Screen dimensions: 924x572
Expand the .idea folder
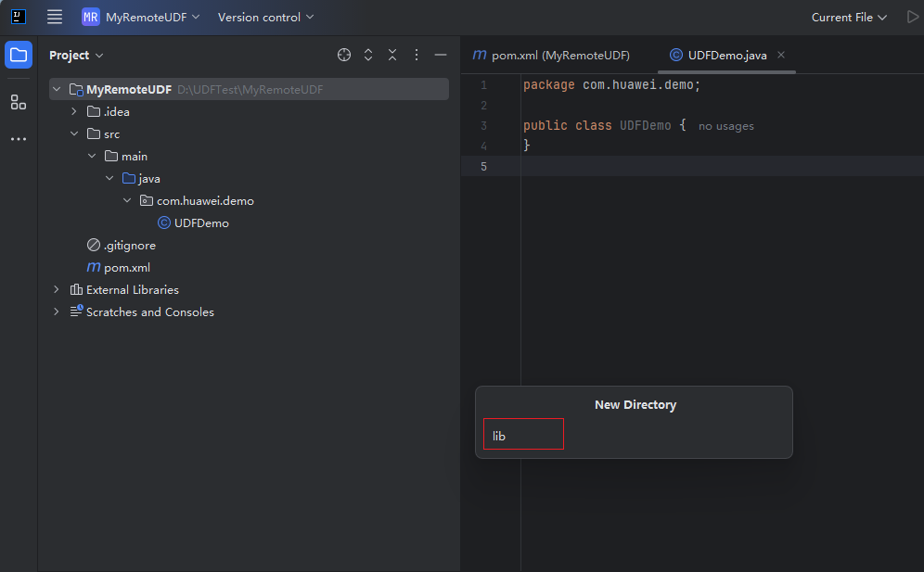[x=74, y=111]
